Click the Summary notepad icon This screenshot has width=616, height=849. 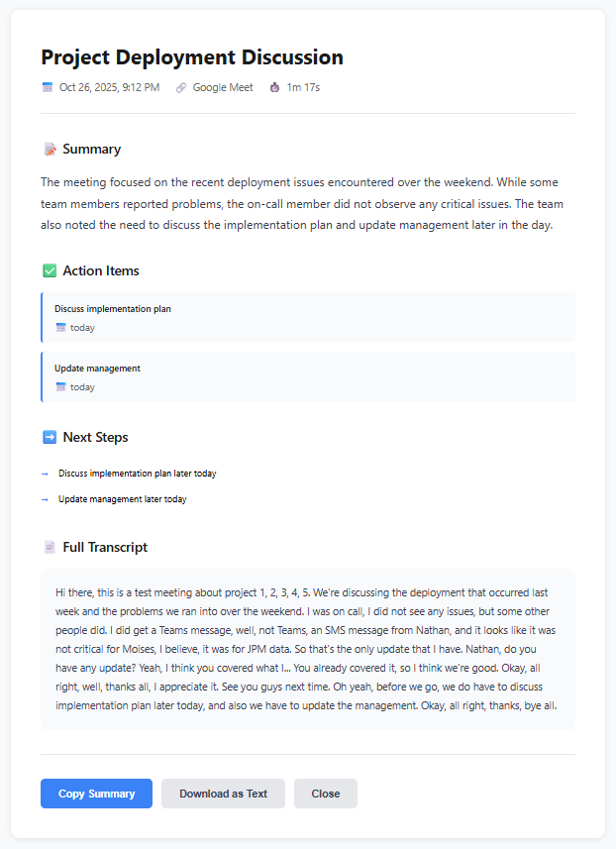(50, 150)
